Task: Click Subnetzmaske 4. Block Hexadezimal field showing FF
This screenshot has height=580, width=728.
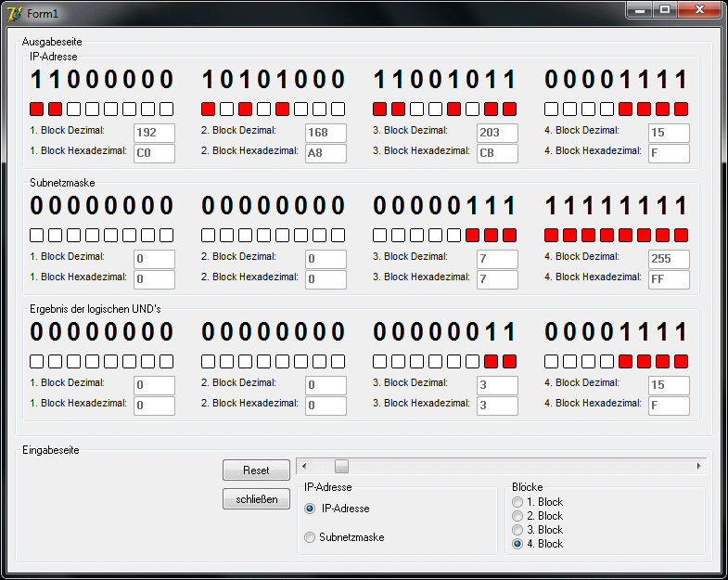Action: pos(669,279)
